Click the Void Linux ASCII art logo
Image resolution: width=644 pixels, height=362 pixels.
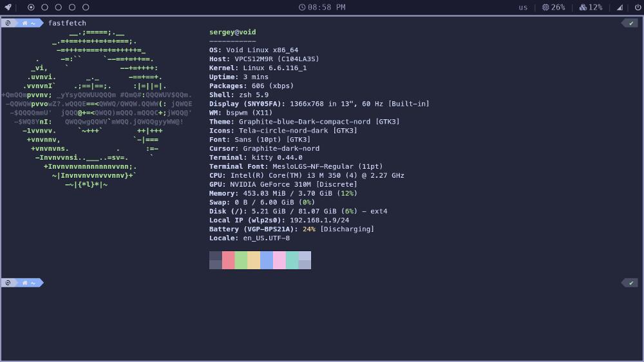point(97,108)
